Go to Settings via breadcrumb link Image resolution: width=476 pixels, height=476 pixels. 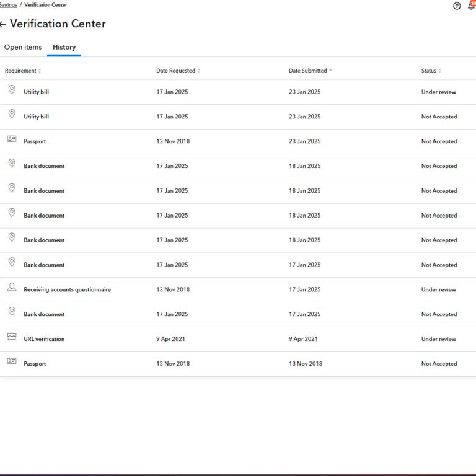pos(8,5)
